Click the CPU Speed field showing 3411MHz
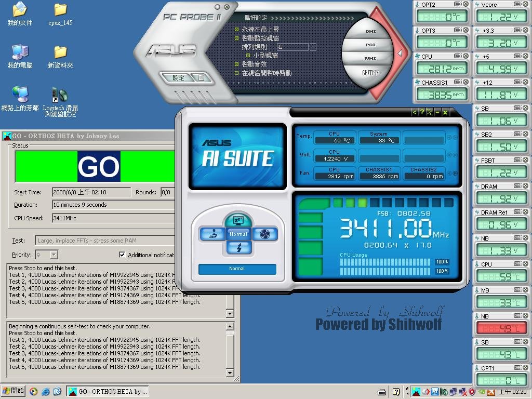The height and width of the screenshot is (399, 532). pos(113,218)
